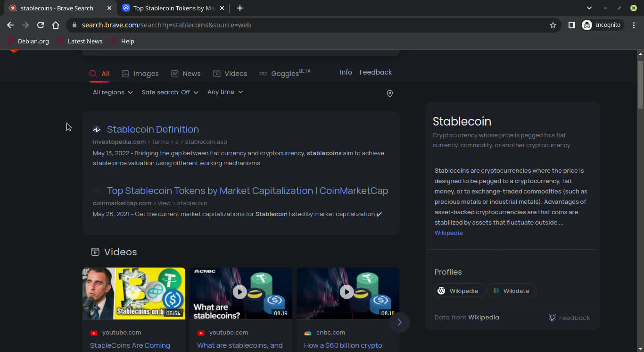This screenshot has width=644, height=352.
Task: Open the tab search dropdown arrow
Action: (x=589, y=8)
